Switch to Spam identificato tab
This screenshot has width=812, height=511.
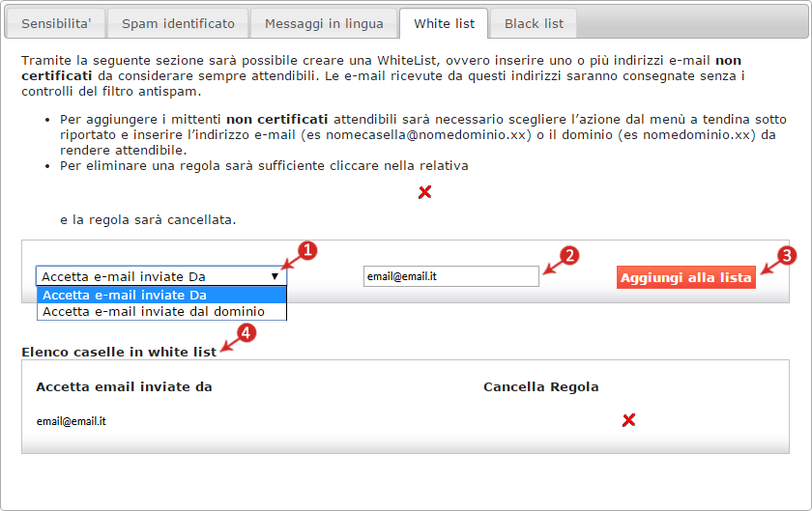pyautogui.click(x=178, y=24)
